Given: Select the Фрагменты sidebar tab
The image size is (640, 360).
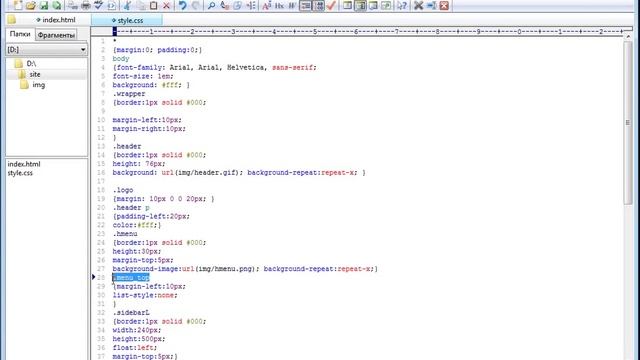Looking at the screenshot, I should tap(56, 35).
